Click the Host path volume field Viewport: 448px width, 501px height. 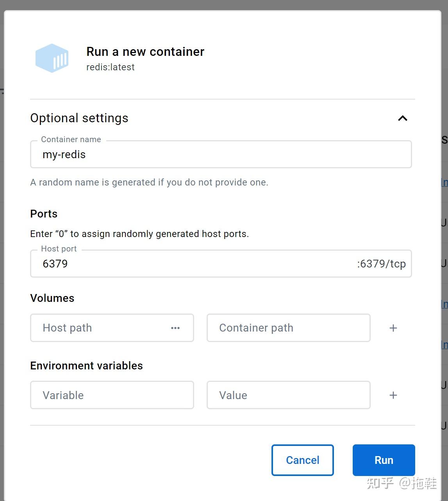102,328
